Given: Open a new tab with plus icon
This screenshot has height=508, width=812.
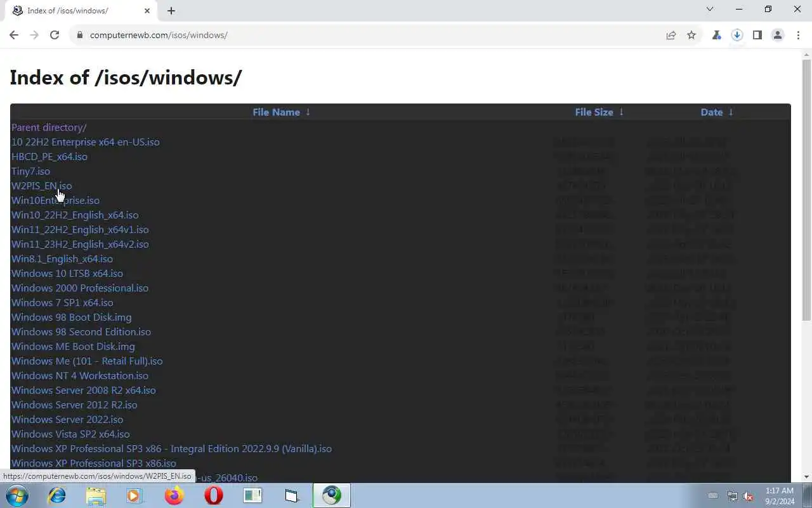Looking at the screenshot, I should pyautogui.click(x=171, y=10).
